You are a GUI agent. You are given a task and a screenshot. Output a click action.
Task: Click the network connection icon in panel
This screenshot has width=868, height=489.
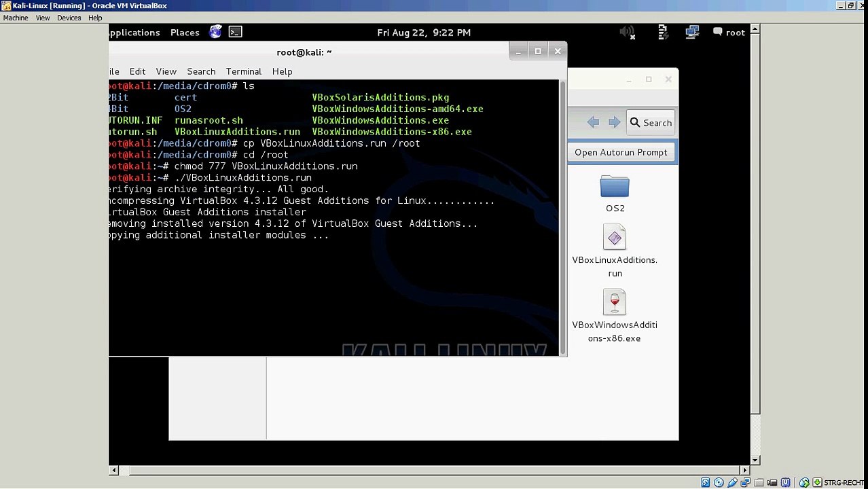[692, 32]
